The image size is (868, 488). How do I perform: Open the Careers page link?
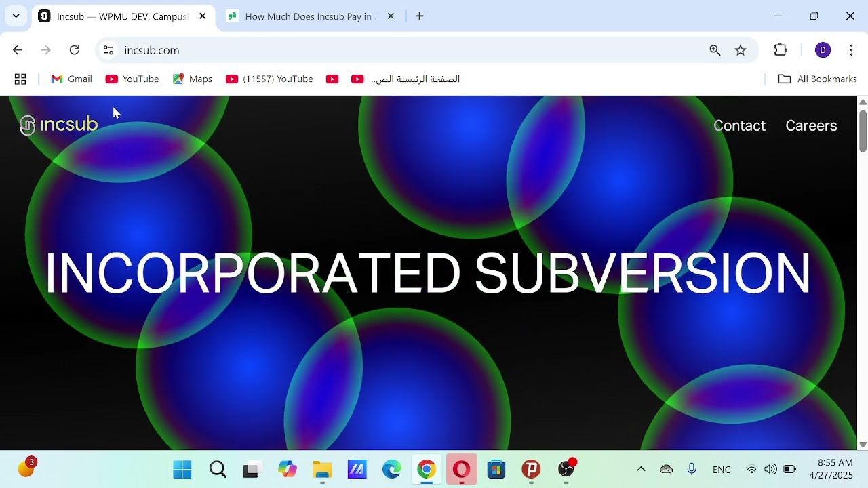coord(811,125)
